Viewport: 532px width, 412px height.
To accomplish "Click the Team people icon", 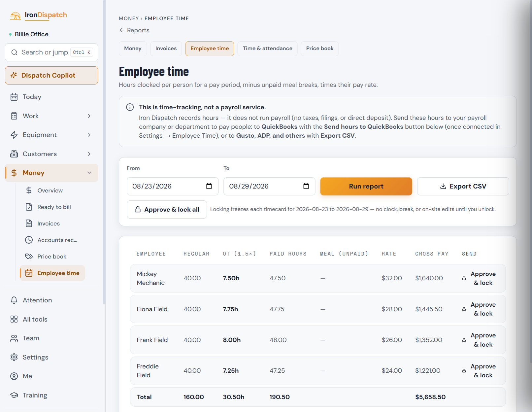I will (x=14, y=338).
